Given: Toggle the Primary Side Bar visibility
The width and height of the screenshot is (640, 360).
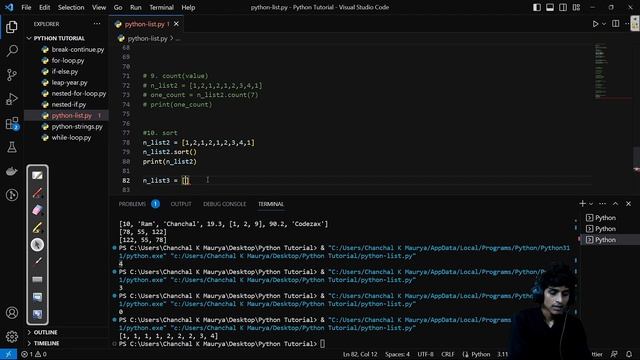Looking at the screenshot, I should point(537,7).
